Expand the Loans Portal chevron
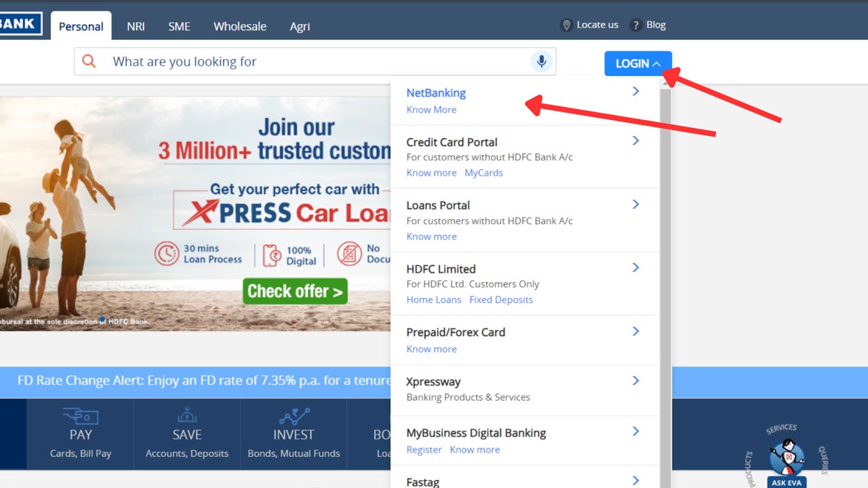Screen dimensions: 868x488 (x=635, y=204)
